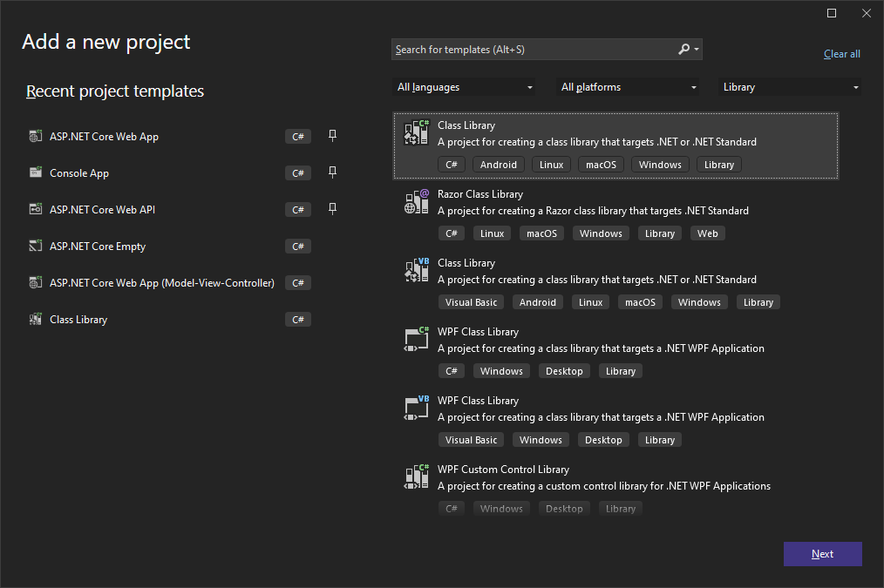Choose ASP.NET Core Web App (Model-View-Controller) recent template

[162, 283]
